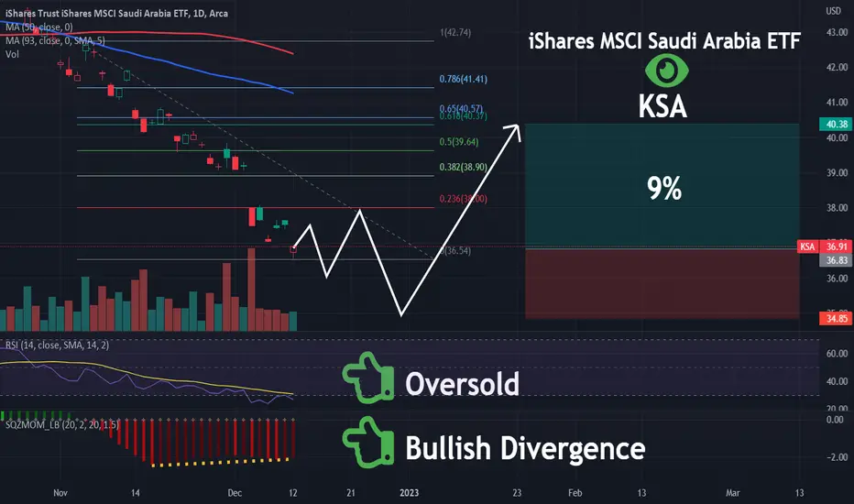
Task: Click the green eye icon above KSA
Action: pyautogui.click(x=667, y=71)
